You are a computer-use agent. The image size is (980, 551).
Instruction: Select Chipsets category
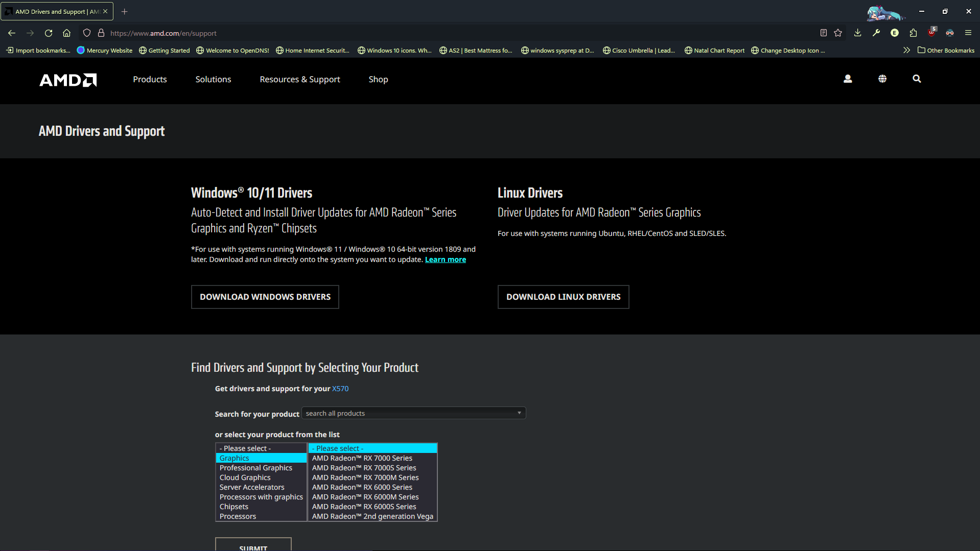(261, 507)
